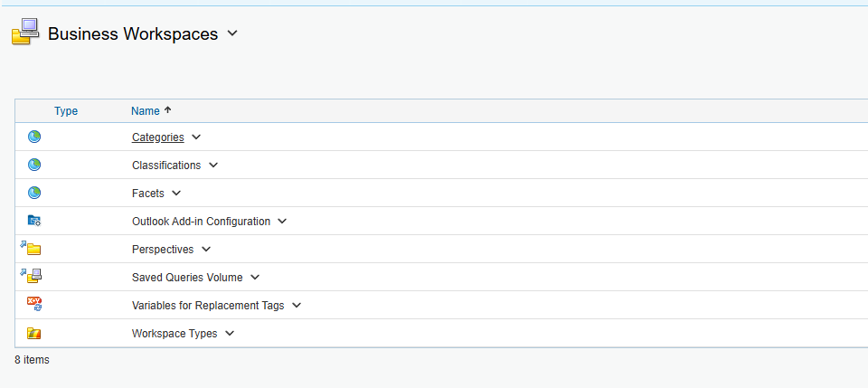
Task: Open the Business Workspaces title dropdown menu
Action: (232, 33)
